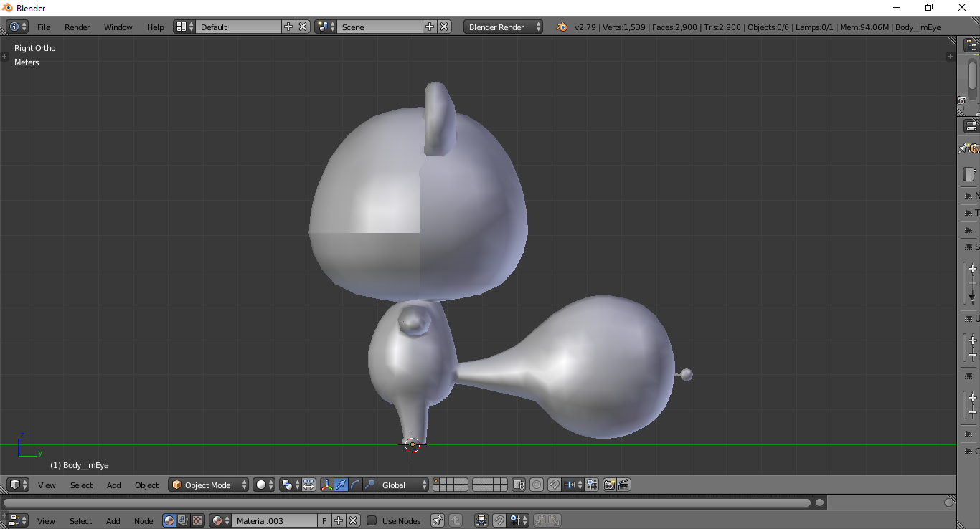The image size is (980, 529).
Task: Select the scale manipulator icon
Action: coord(369,485)
